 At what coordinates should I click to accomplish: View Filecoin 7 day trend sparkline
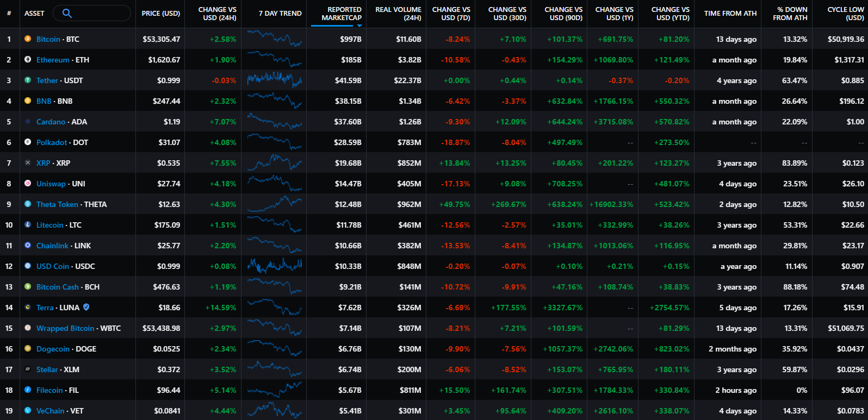click(274, 390)
